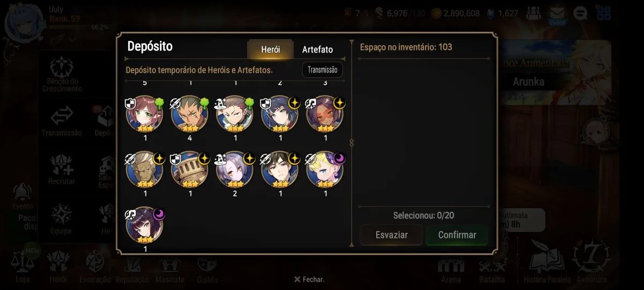Choose the stone tower knight hero

coord(190,170)
